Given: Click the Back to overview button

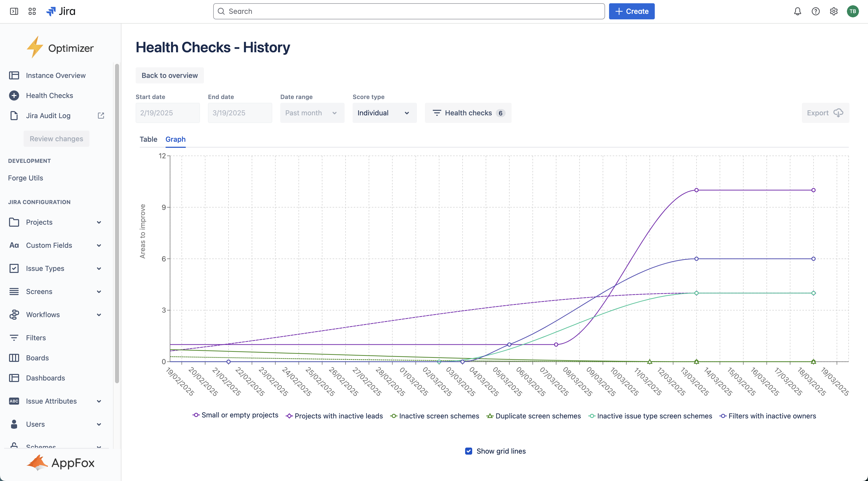Looking at the screenshot, I should 170,75.
